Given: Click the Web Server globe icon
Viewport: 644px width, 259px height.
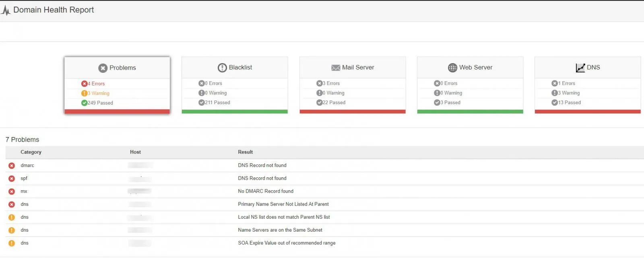Looking at the screenshot, I should coord(453,68).
